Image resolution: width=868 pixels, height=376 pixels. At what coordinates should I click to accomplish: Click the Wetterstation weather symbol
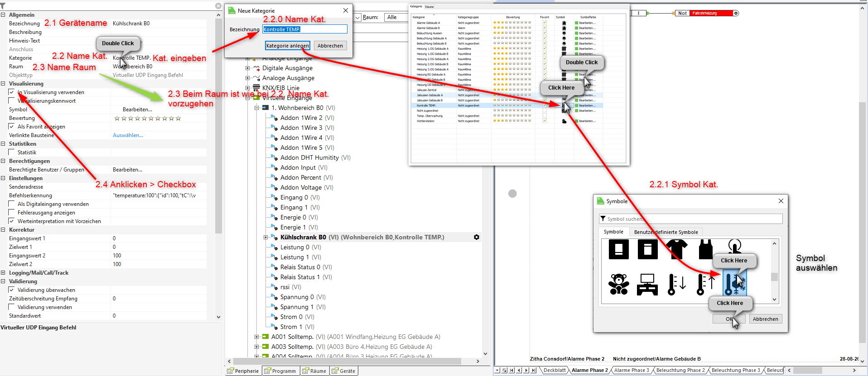coord(564,121)
